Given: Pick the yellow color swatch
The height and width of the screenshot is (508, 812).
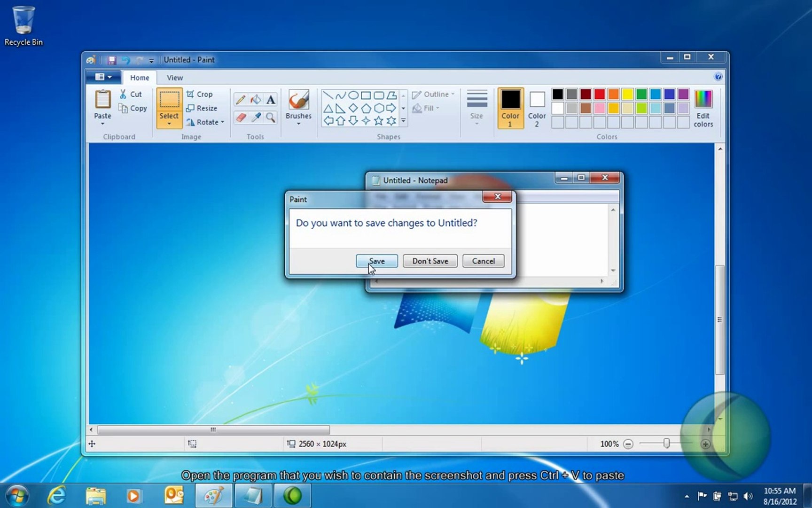Looking at the screenshot, I should point(627,94).
